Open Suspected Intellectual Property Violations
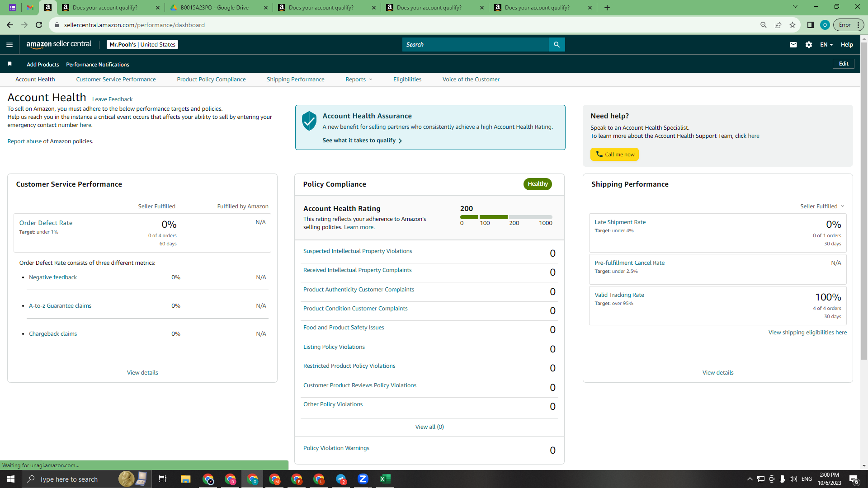This screenshot has height=488, width=868. (358, 251)
